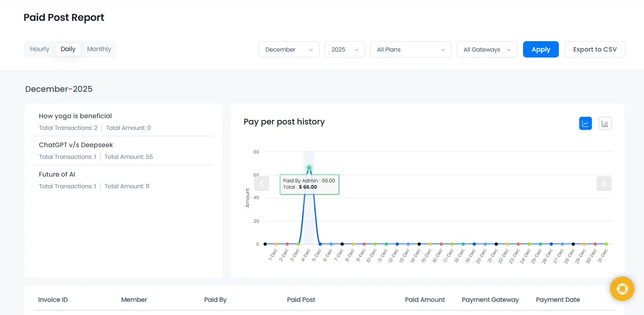Image resolution: width=644 pixels, height=315 pixels.
Task: Toggle the visible 'Paid By Admin' tooltip
Action: click(309, 184)
